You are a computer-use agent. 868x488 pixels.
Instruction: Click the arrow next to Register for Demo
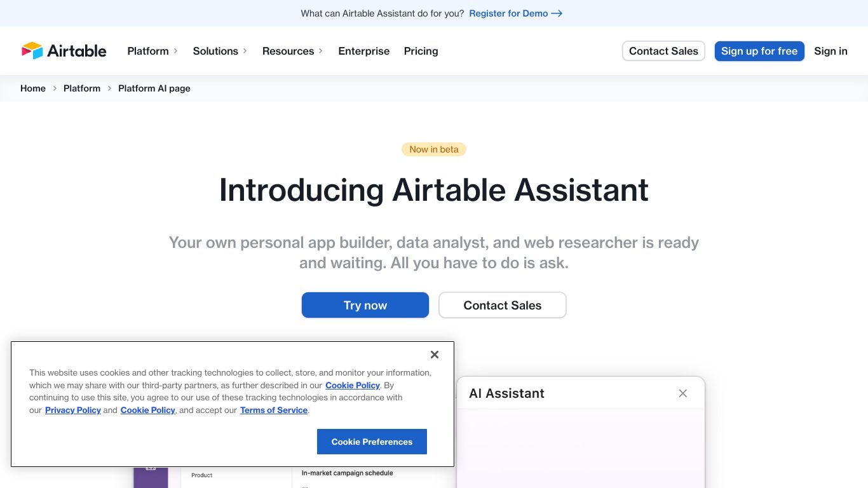tap(557, 13)
